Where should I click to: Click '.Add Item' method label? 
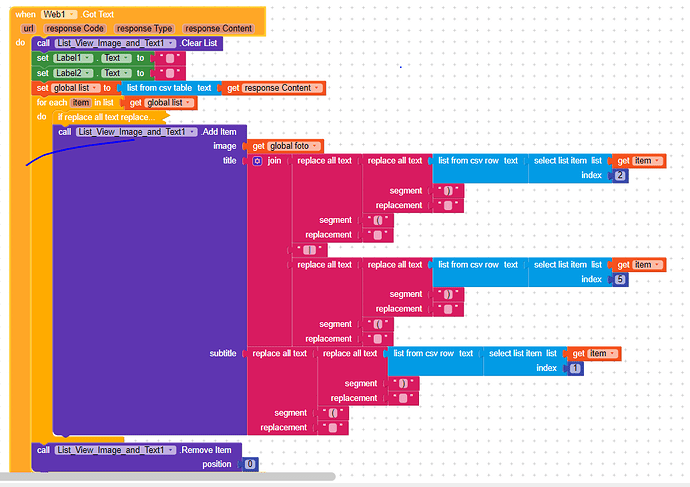point(219,132)
